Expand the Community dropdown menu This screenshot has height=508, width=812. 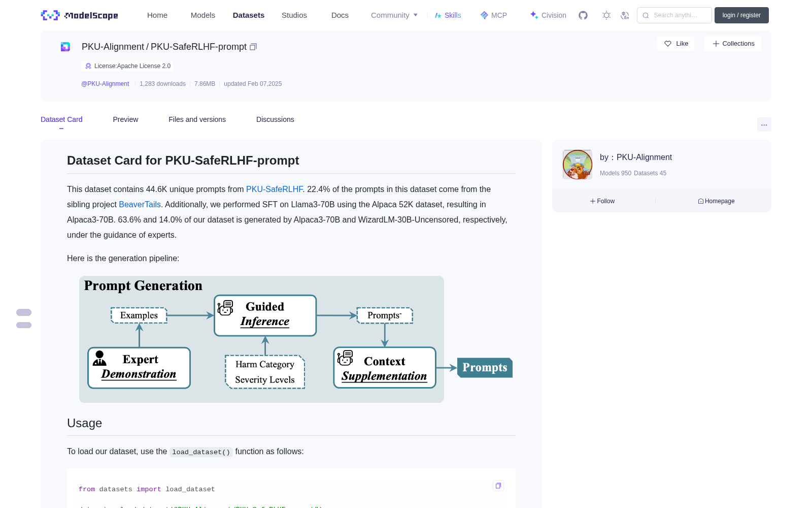394,15
